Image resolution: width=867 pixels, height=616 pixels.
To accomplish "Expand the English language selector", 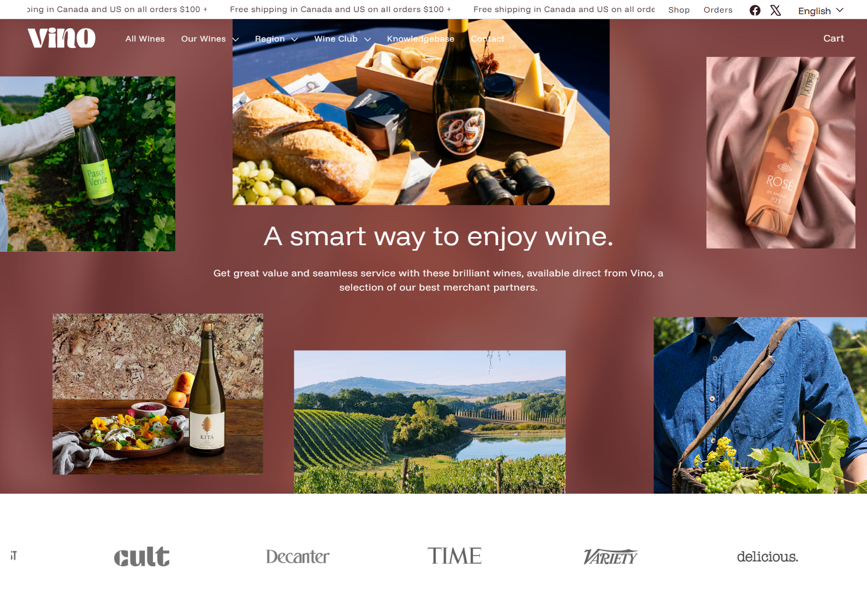I will [x=821, y=11].
